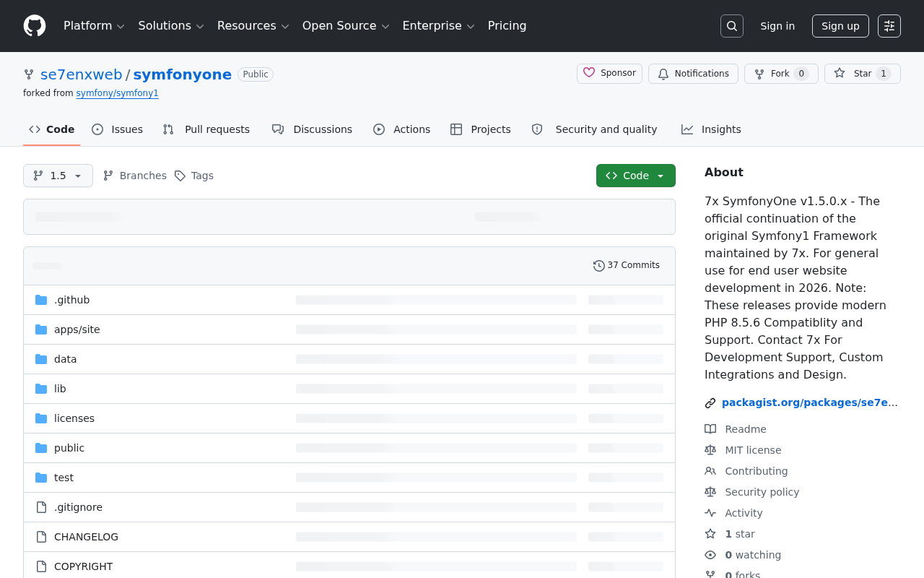
Task: Switch to the Insights tab
Action: pos(711,129)
